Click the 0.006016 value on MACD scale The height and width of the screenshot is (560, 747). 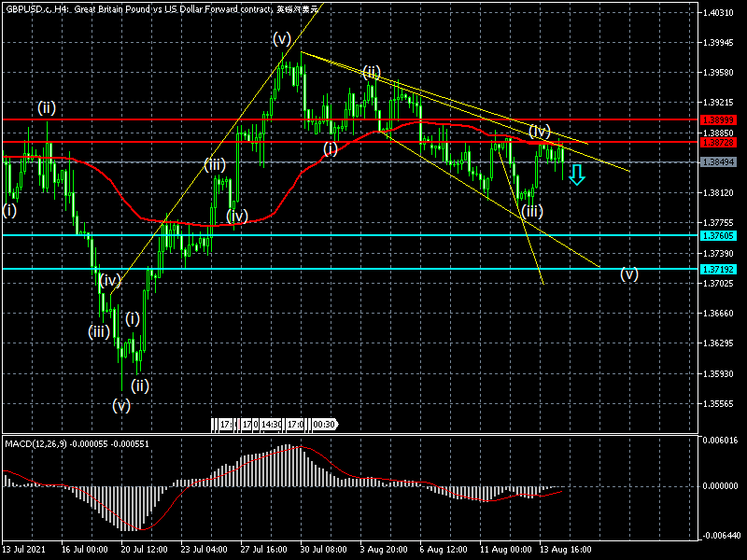pyautogui.click(x=719, y=440)
